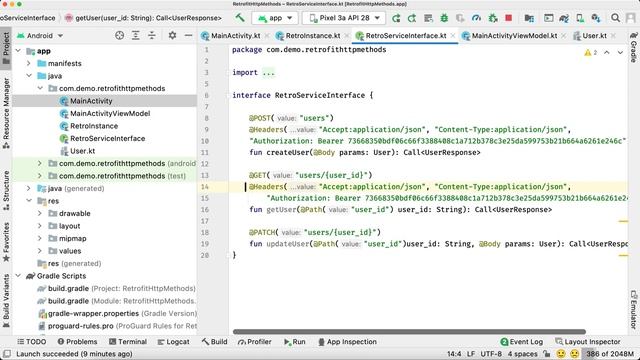Collapse the Gradle Scripts node
Screen dimensions: 640x360
pos(18,276)
